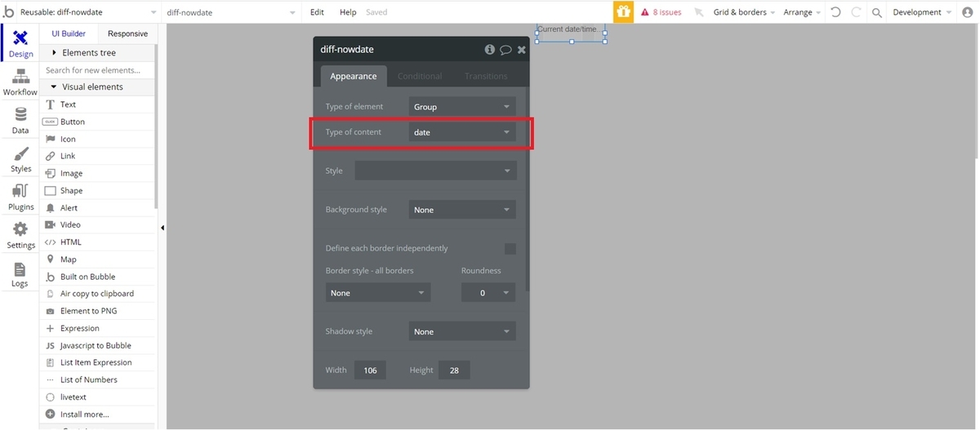Open the Reusable: diff-nowdate dropdown
Image resolution: width=980 pixels, height=430 pixels.
89,12
